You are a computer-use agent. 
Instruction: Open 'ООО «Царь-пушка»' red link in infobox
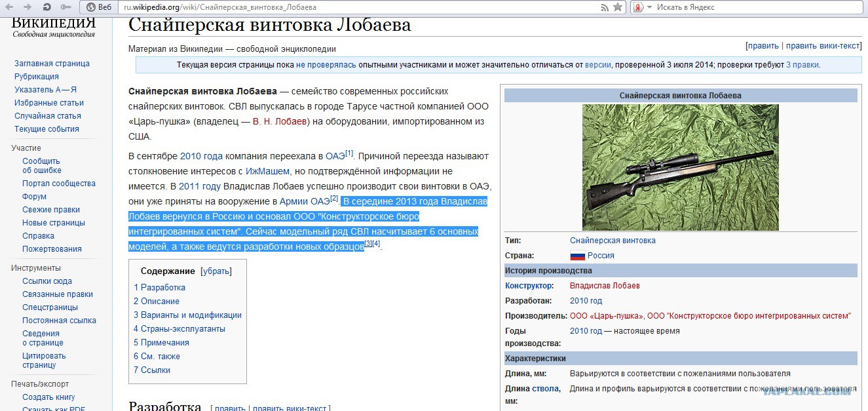click(607, 316)
